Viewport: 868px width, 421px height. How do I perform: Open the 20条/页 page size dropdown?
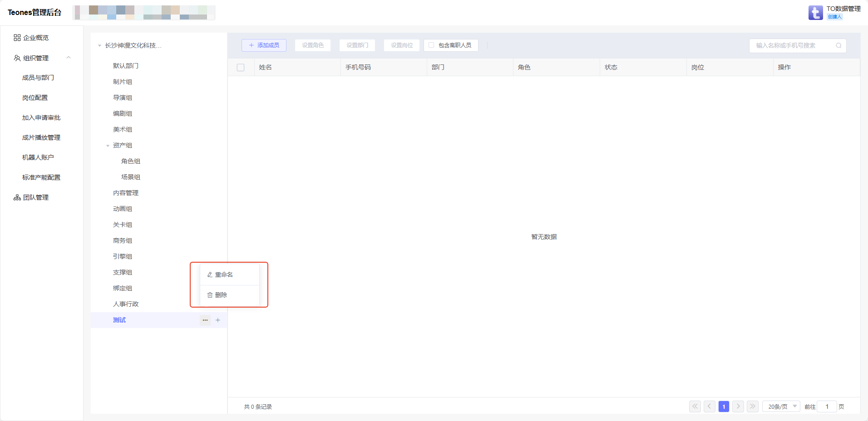click(x=781, y=406)
